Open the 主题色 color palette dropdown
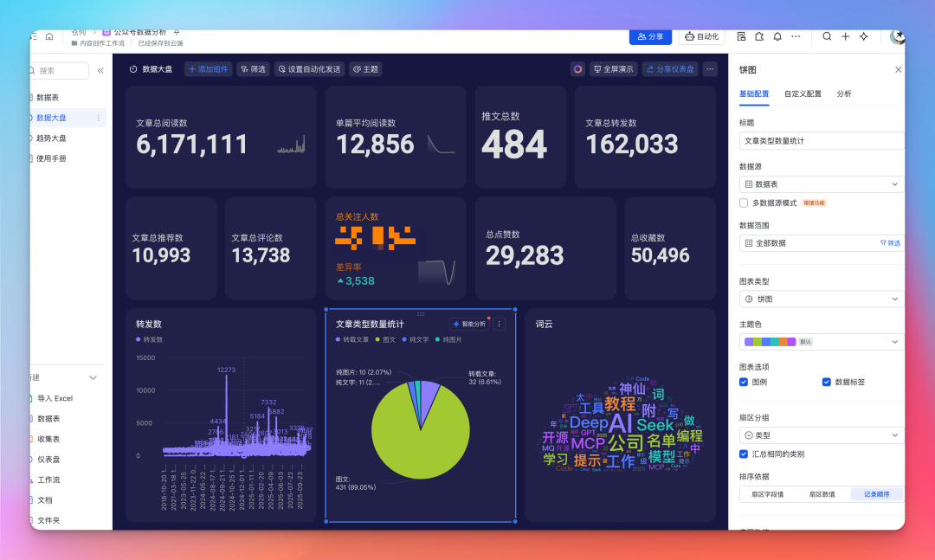935x560 pixels. pos(822,342)
